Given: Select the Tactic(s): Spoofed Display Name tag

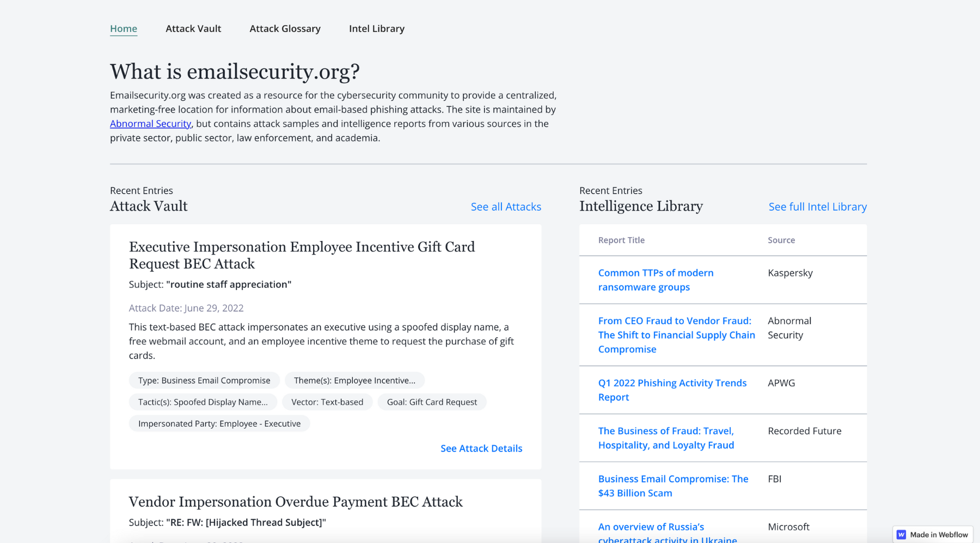Looking at the screenshot, I should [x=203, y=402].
